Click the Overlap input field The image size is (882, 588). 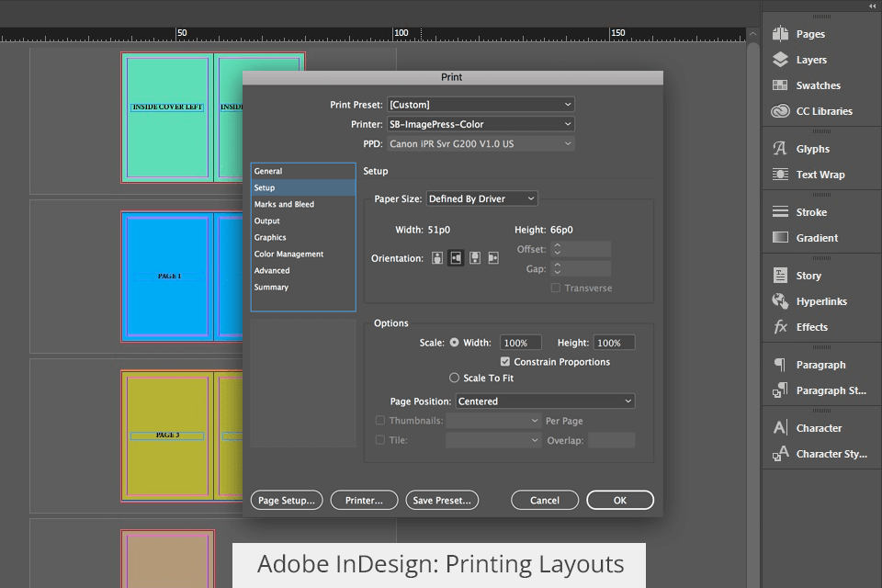612,440
